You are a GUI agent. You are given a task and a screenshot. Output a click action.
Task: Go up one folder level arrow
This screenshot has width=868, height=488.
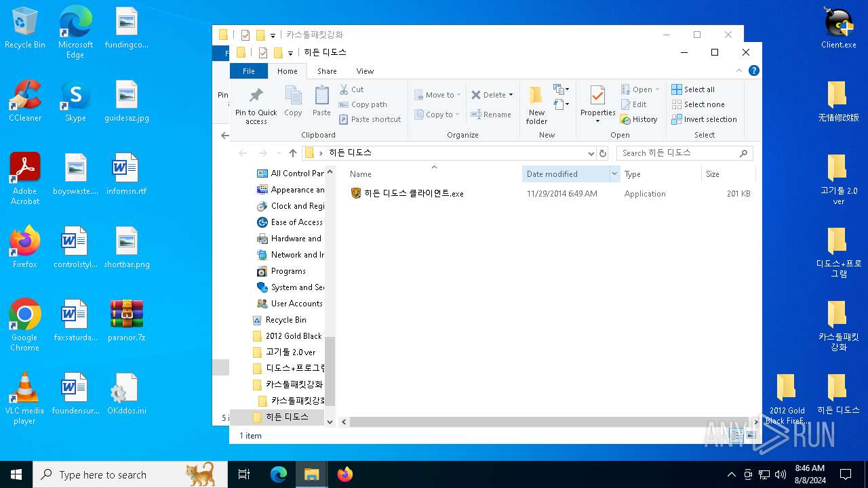[x=293, y=153]
